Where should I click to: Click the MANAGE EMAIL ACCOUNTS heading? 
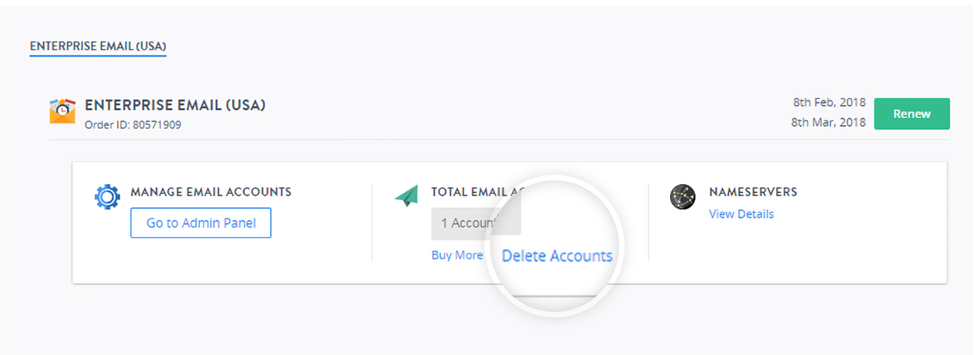(x=211, y=191)
